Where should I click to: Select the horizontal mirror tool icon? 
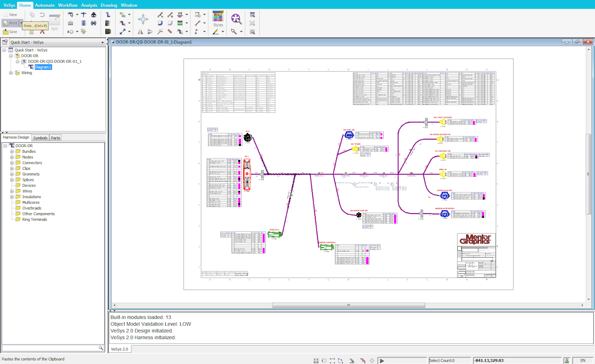click(140, 31)
